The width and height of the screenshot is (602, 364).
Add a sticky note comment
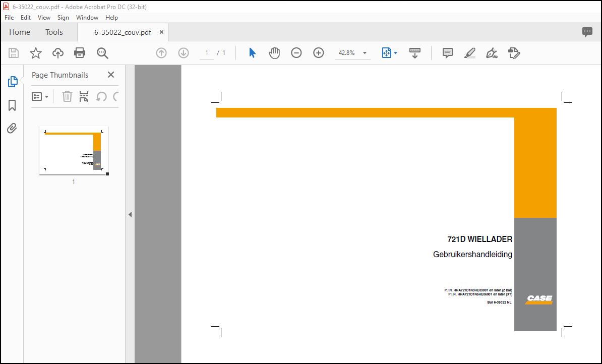coord(448,53)
